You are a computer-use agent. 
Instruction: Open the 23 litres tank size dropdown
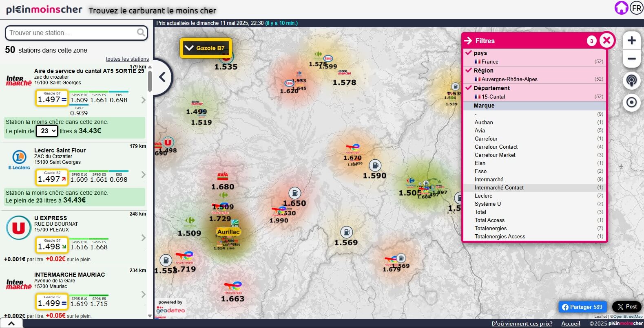47,131
